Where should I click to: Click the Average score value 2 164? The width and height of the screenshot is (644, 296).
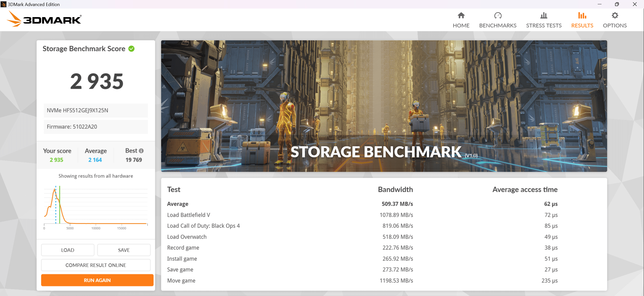95,160
